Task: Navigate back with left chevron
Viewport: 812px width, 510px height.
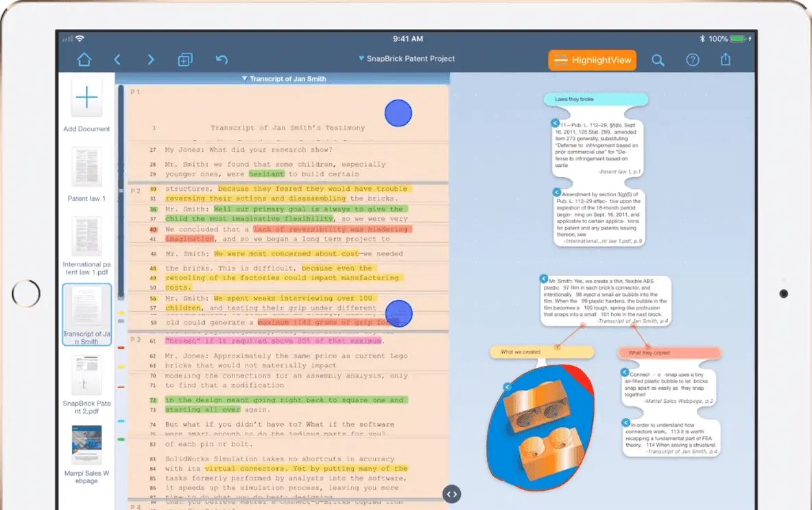Action: [117, 60]
